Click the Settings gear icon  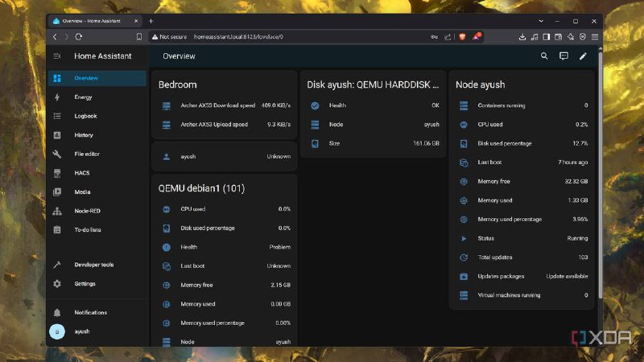(x=57, y=284)
